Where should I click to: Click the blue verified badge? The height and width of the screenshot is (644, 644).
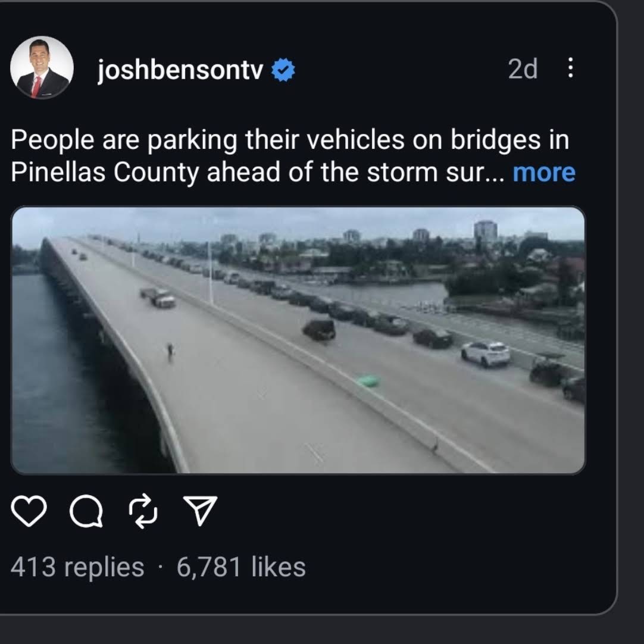click(x=283, y=71)
